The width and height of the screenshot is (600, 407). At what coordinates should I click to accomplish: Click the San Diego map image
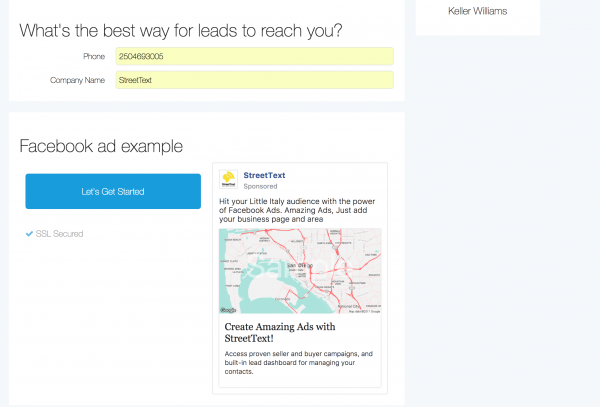[300, 271]
